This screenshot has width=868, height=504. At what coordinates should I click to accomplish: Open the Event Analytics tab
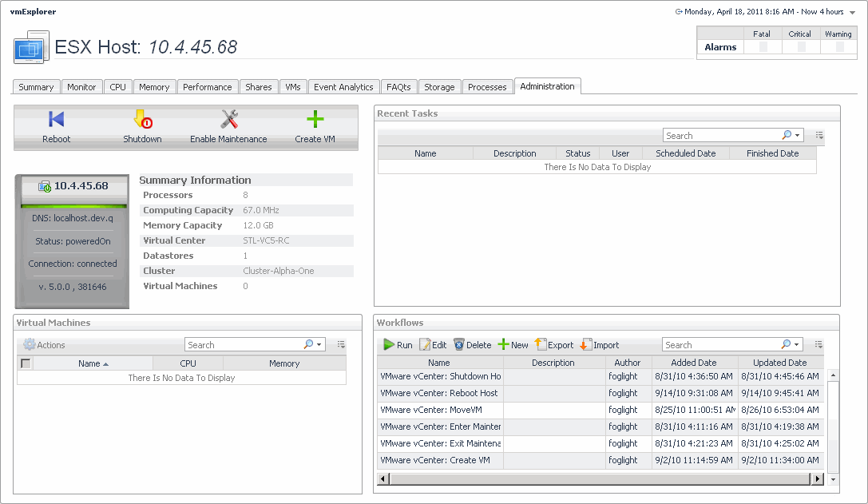[x=343, y=87]
